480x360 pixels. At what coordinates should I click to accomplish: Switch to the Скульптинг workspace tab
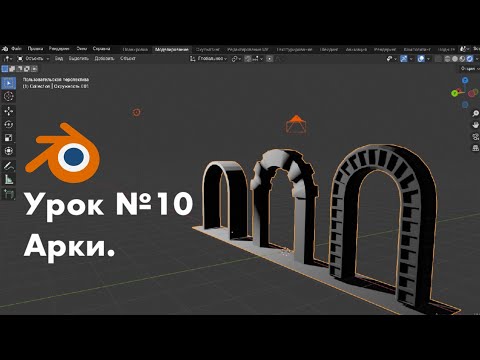click(x=208, y=49)
